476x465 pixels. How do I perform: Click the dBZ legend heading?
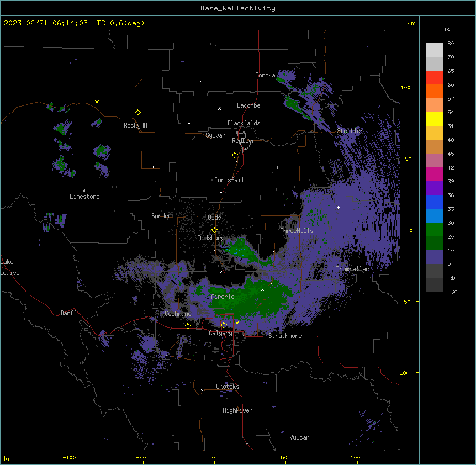[x=447, y=29]
